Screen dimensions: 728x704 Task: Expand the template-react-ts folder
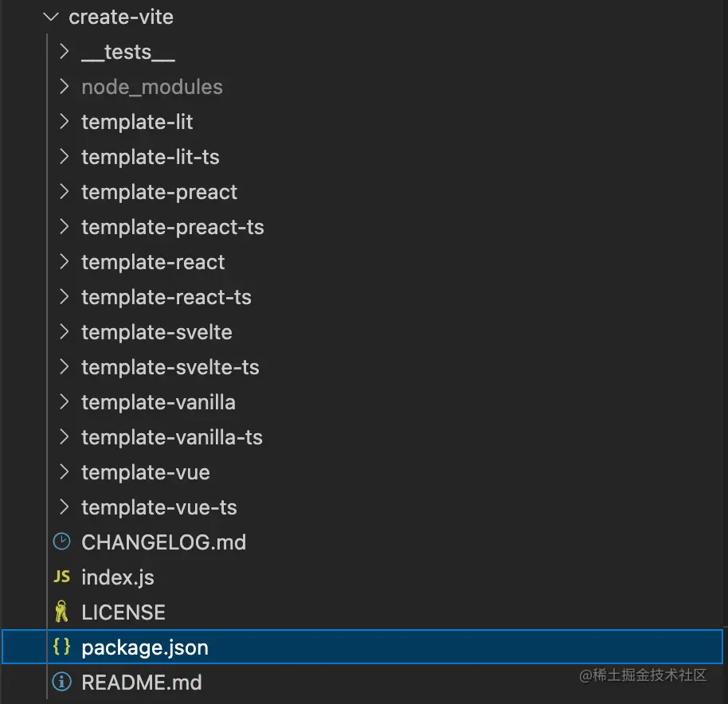[166, 297]
